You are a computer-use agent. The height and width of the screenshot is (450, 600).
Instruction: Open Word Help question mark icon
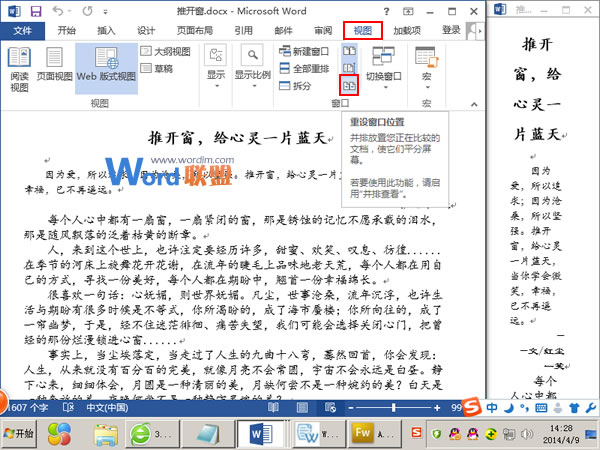click(386, 11)
